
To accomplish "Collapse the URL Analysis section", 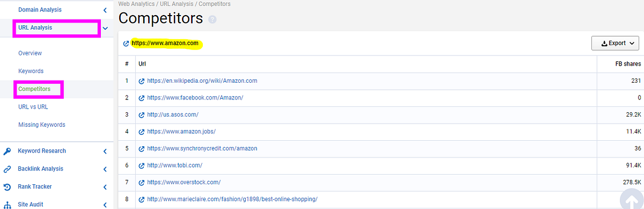I will click(x=105, y=28).
